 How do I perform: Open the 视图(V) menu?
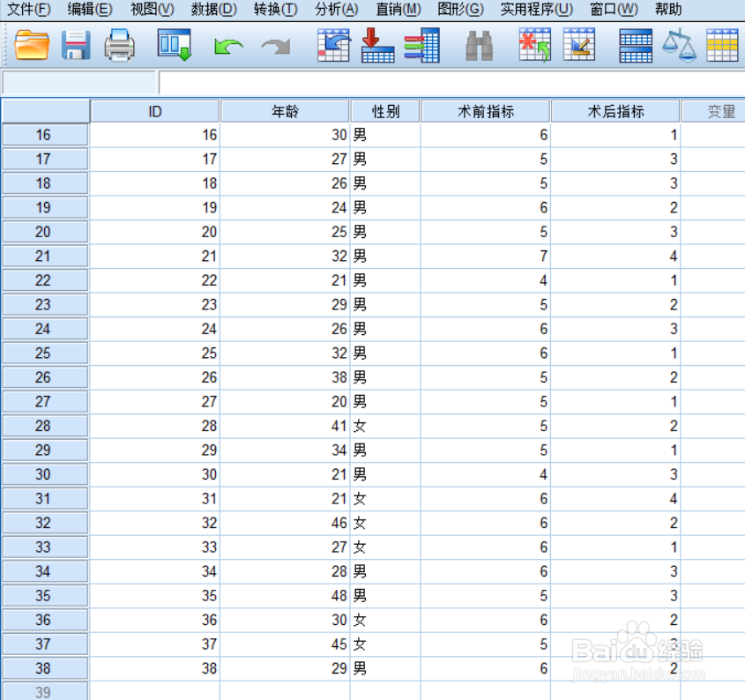152,9
